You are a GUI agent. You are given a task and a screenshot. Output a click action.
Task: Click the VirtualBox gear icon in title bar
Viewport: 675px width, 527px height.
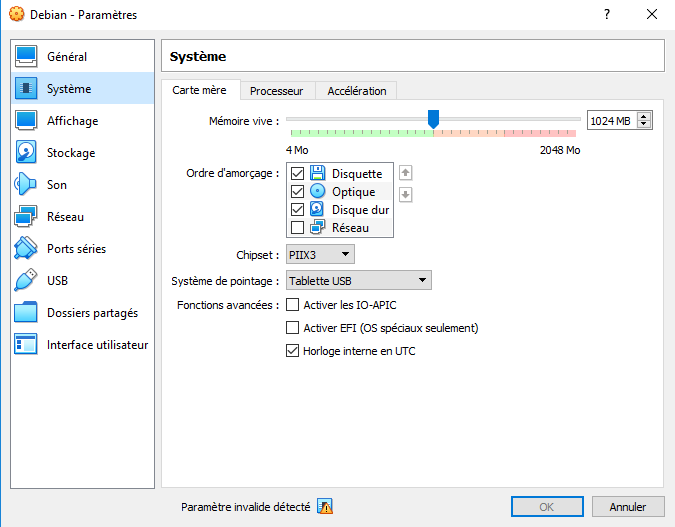[17, 14]
